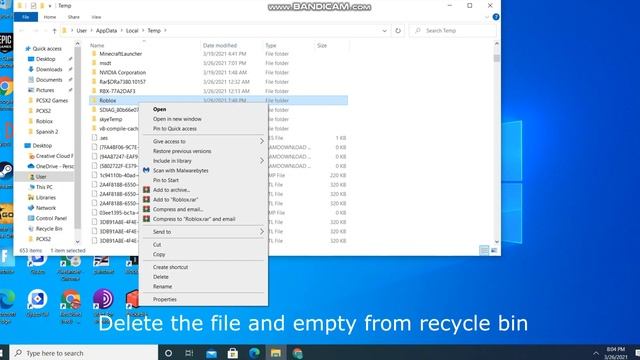
Task: Open This PC in navigation pane
Action: pos(44,187)
